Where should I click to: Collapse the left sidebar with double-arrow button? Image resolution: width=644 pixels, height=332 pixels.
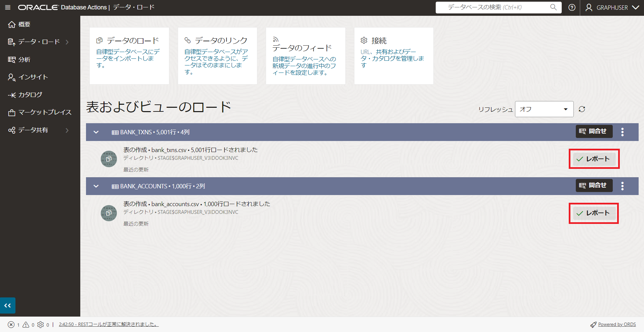[7, 305]
